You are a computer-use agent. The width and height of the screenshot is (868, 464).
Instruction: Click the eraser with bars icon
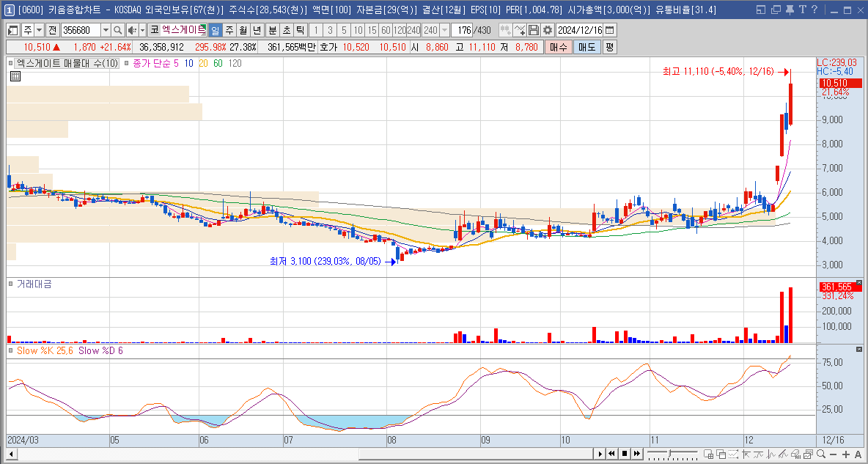pyautogui.click(x=796, y=454)
